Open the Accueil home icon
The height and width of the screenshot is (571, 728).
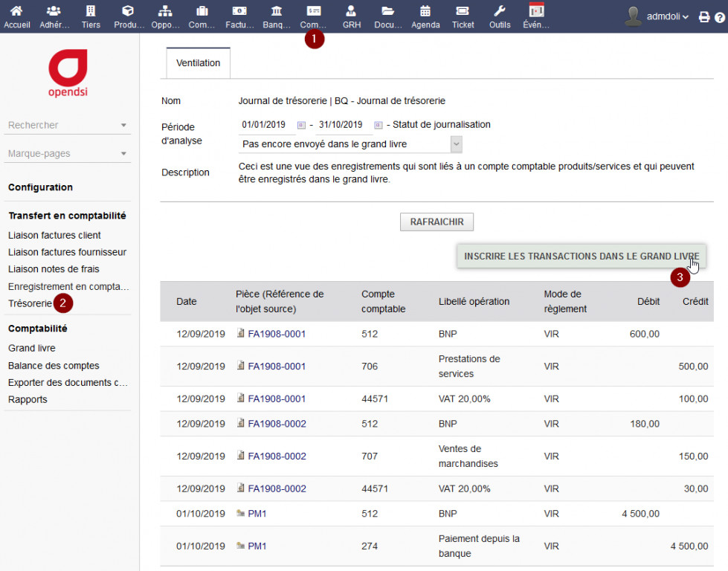click(x=16, y=12)
